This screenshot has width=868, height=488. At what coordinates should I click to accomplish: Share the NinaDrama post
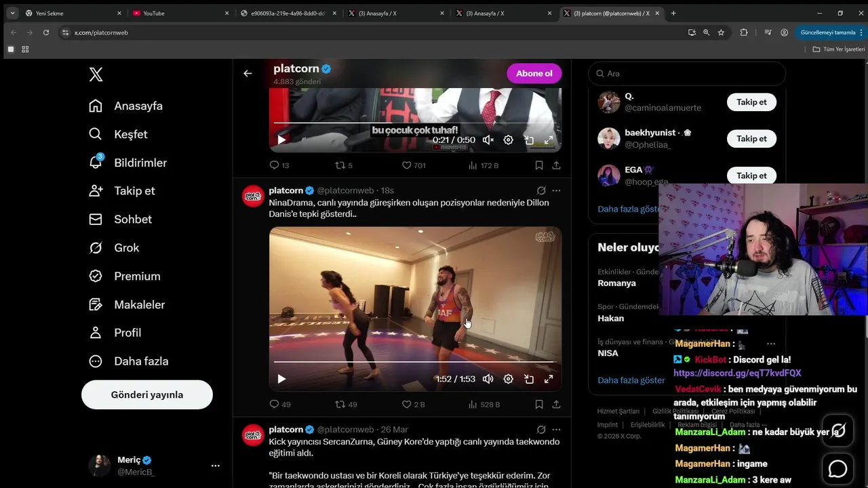556,405
